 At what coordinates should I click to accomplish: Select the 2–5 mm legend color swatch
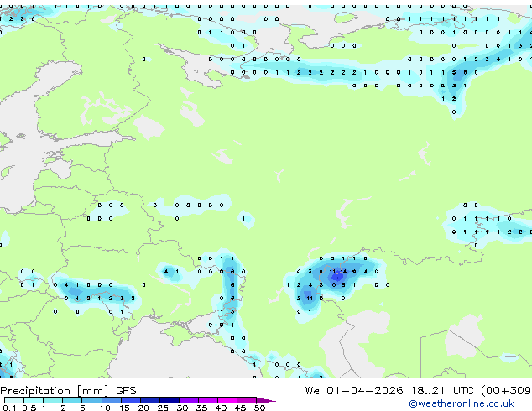[x=72, y=400]
